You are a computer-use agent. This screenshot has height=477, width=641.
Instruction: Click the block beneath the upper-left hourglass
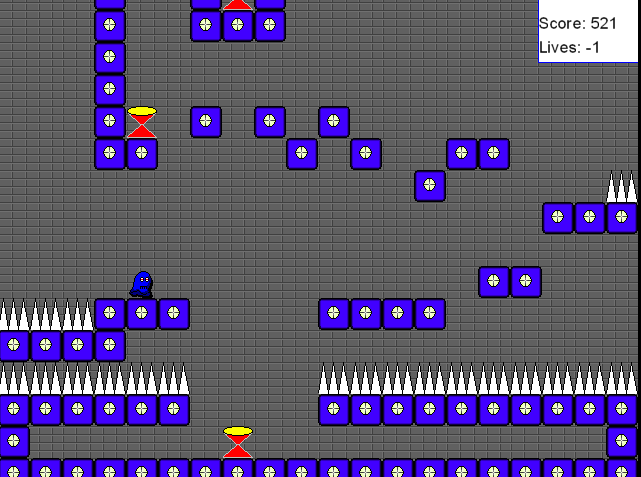[142, 154]
